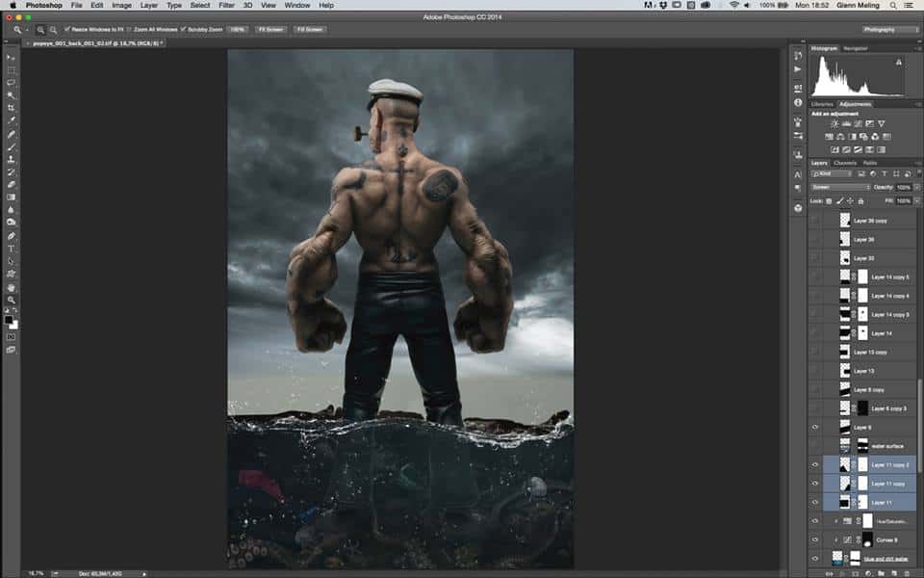The height and width of the screenshot is (578, 924).
Task: Expand the Hue/Saturation layer group arrow
Action: pos(836,520)
